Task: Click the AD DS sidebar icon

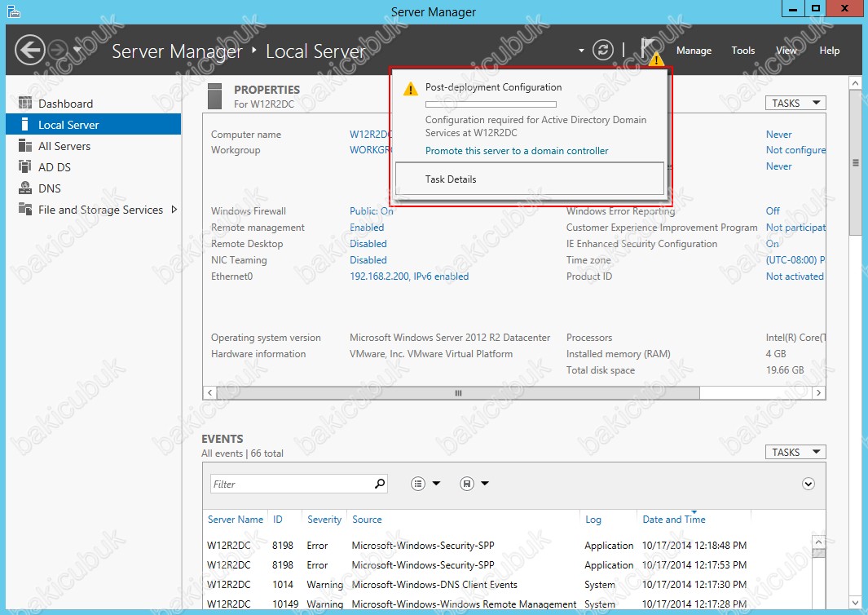Action: (x=25, y=166)
